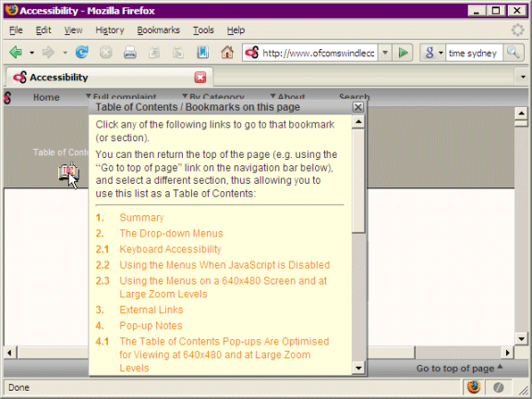The width and height of the screenshot is (532, 399).
Task: Click the Cut toolbar icon
Action: click(x=154, y=53)
